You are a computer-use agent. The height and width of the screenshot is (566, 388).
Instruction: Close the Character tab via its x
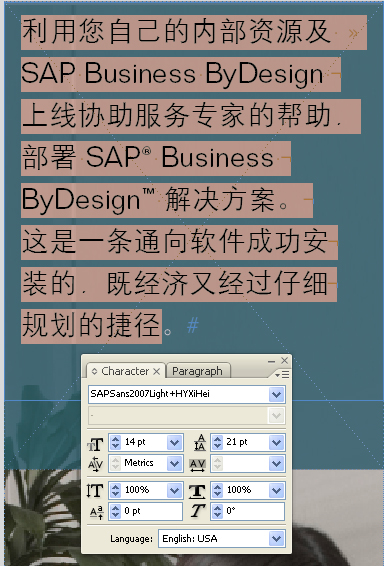click(x=156, y=371)
